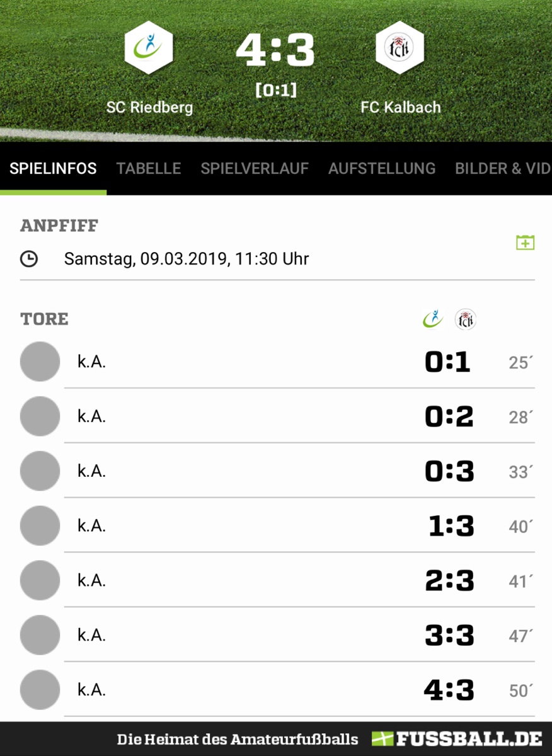
Task: Tap player avatar for the 0:1 goal
Action: click(40, 362)
